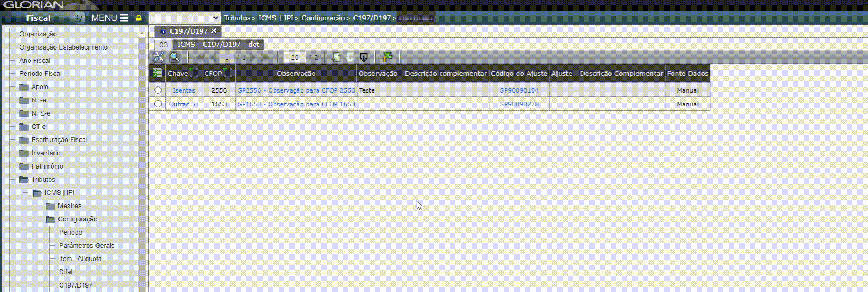Collapse the Tributos folder in sidebar
The height and width of the screenshot is (292, 868).
24,180
